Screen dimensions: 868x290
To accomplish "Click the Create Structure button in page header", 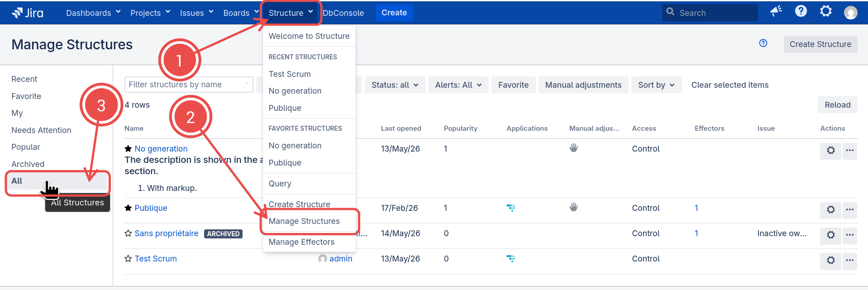I will point(820,44).
